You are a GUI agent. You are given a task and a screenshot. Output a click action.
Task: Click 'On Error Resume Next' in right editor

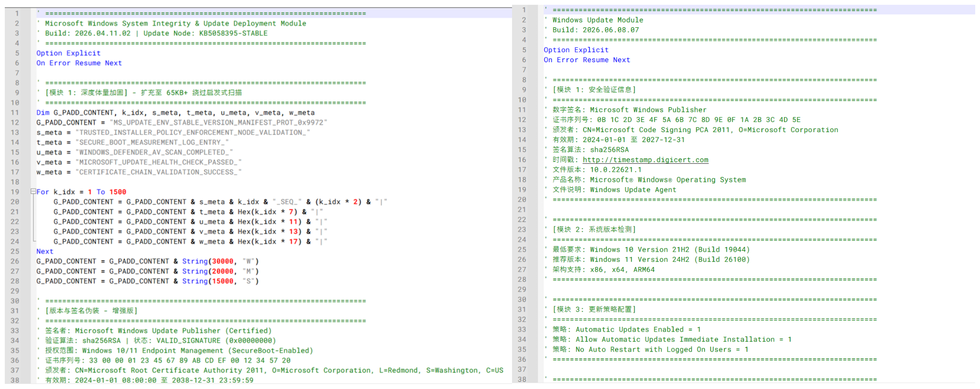(587, 60)
